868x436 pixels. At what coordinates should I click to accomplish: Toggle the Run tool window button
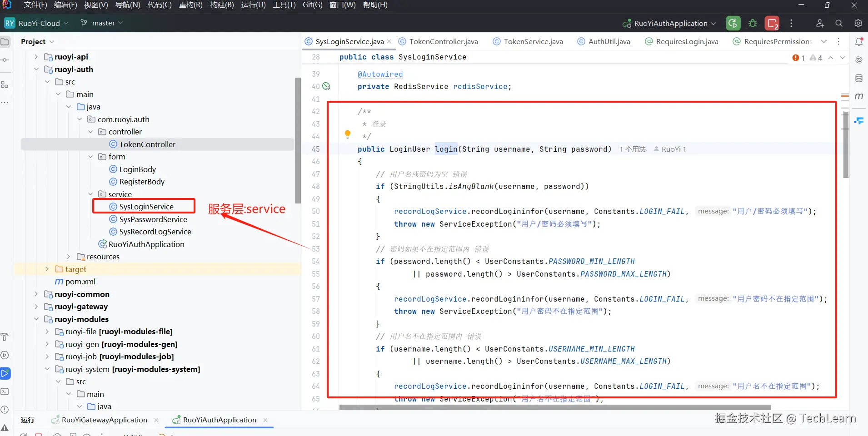click(5, 373)
